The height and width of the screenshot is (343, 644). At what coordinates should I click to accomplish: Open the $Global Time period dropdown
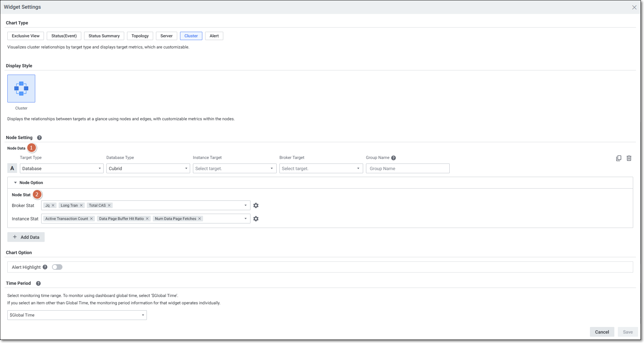77,315
